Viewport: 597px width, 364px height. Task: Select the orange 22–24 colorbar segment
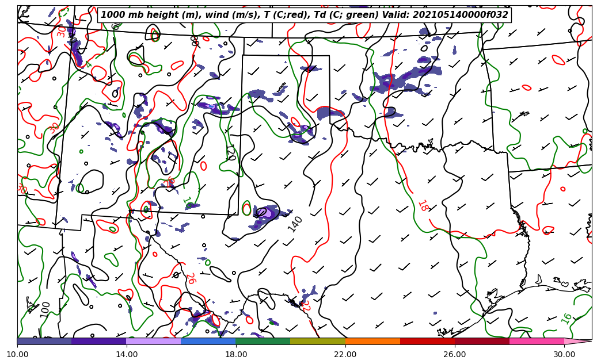[x=372, y=341]
